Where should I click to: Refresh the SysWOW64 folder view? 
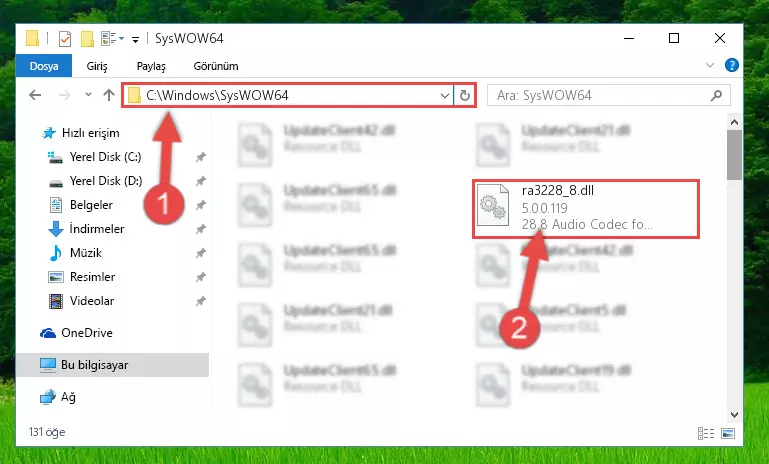click(x=465, y=95)
